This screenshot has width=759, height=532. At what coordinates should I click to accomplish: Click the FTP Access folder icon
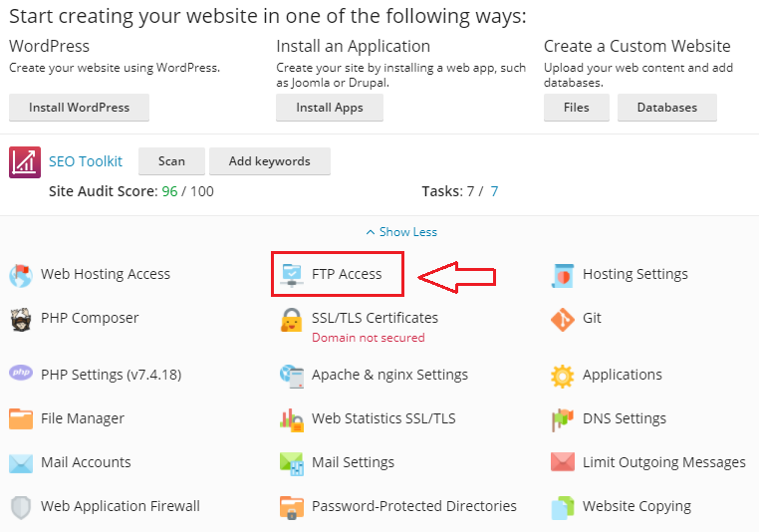point(292,275)
